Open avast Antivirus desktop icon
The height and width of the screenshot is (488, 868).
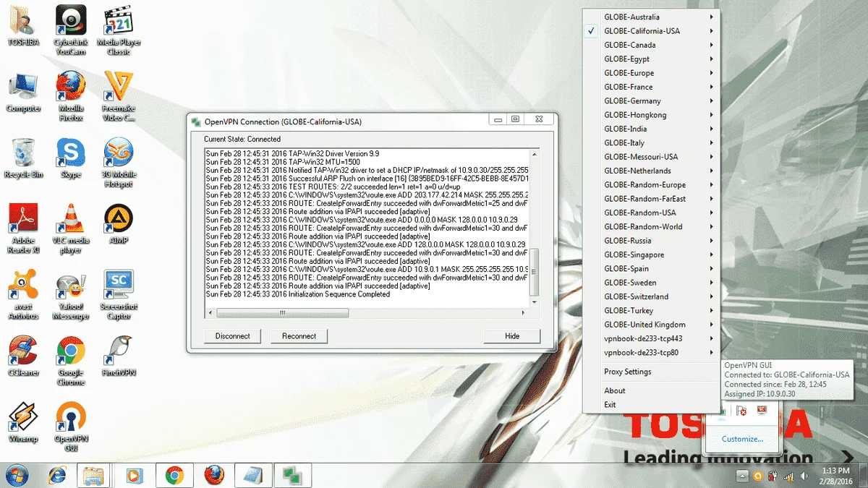pyautogui.click(x=24, y=295)
